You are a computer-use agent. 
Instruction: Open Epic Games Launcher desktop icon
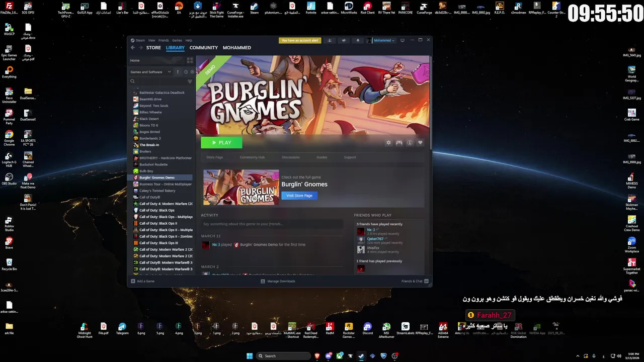pyautogui.click(x=9, y=53)
